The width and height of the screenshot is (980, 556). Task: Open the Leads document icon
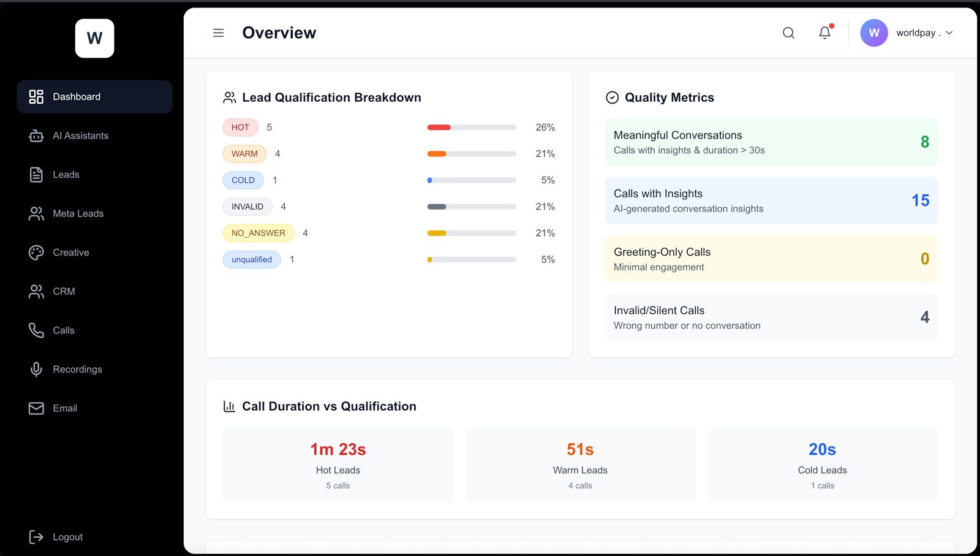pos(36,174)
